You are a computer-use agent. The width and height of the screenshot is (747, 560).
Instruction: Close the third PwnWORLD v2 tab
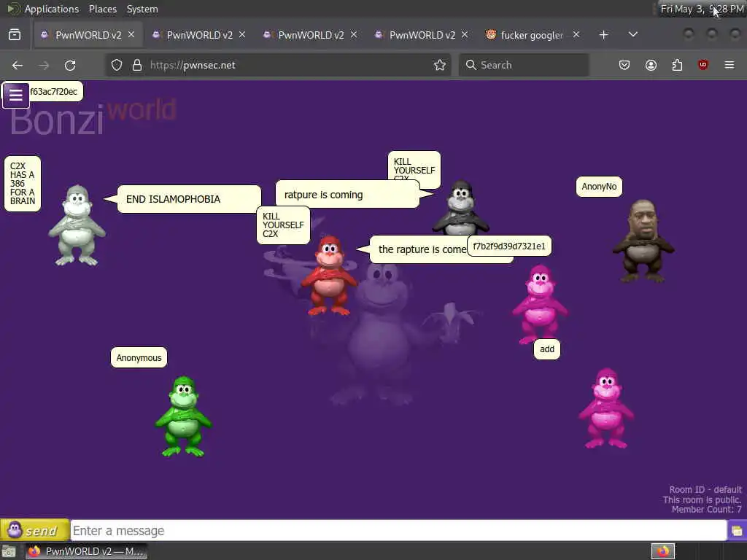click(354, 35)
